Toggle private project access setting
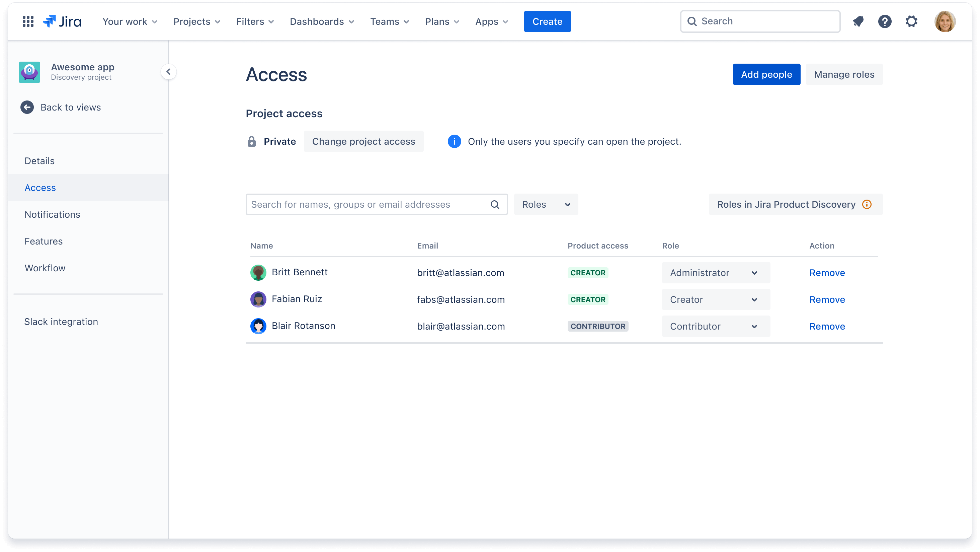Image resolution: width=980 pixels, height=552 pixels. 363,141
